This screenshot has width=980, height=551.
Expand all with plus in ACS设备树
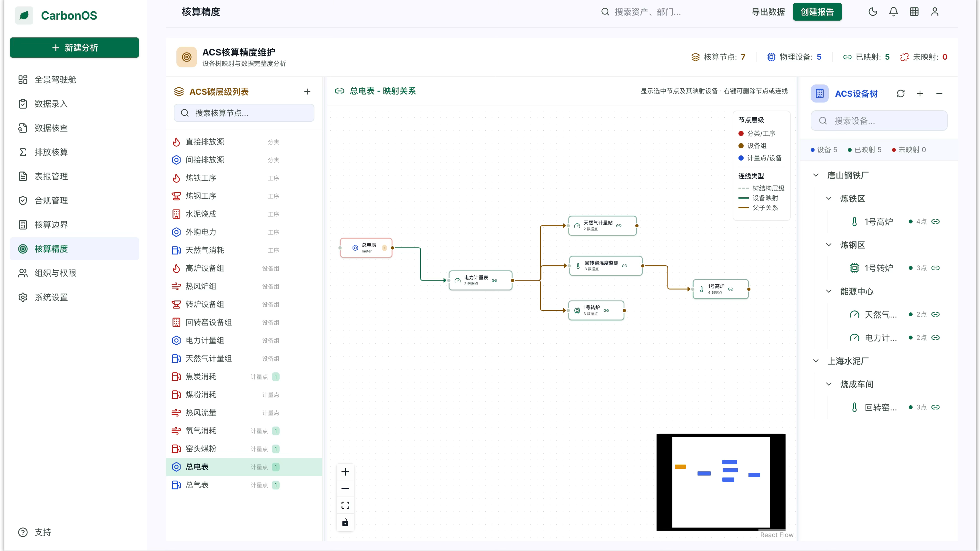[920, 93]
